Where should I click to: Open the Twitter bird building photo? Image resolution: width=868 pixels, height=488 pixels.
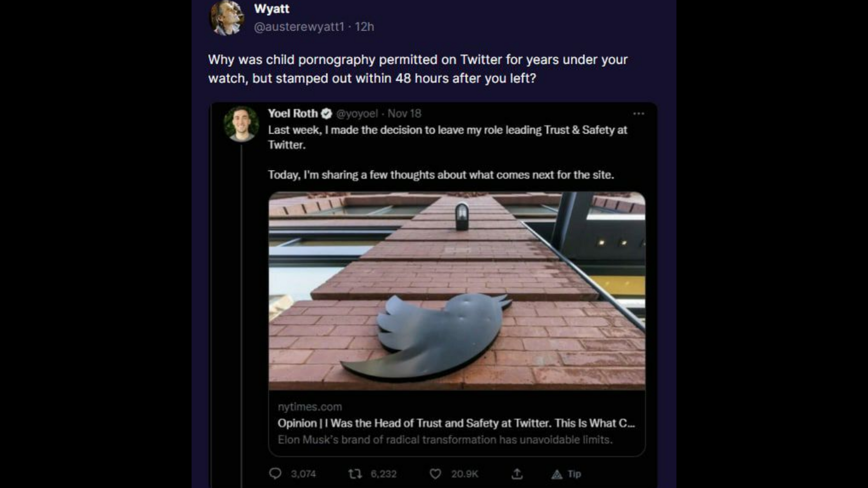click(457, 290)
